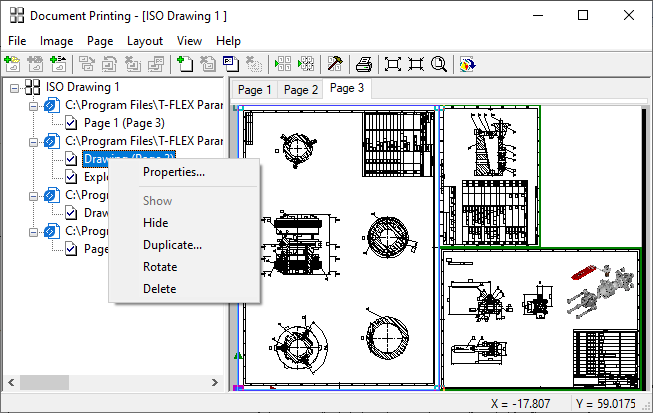Click the printer icon in toolbar

365,64
